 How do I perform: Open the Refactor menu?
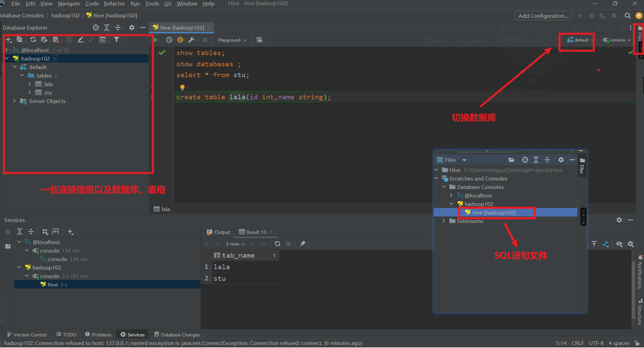click(114, 4)
